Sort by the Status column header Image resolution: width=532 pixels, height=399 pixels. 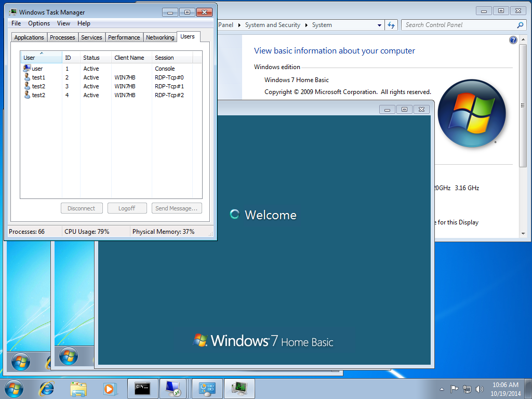click(96, 58)
